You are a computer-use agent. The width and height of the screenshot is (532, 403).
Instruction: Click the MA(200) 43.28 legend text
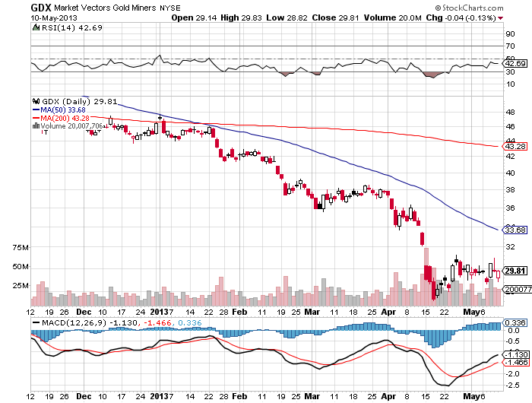coord(65,118)
